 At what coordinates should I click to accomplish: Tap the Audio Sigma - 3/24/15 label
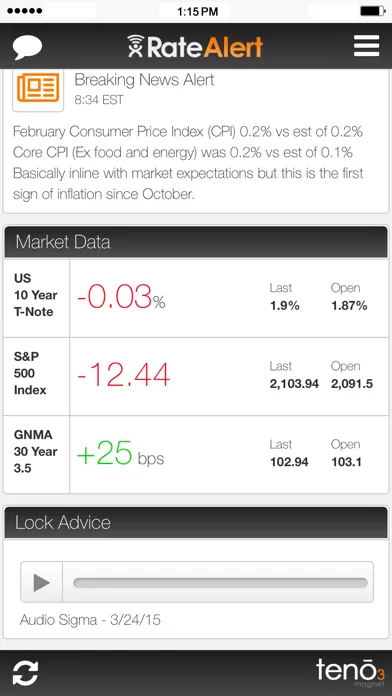tap(90, 620)
